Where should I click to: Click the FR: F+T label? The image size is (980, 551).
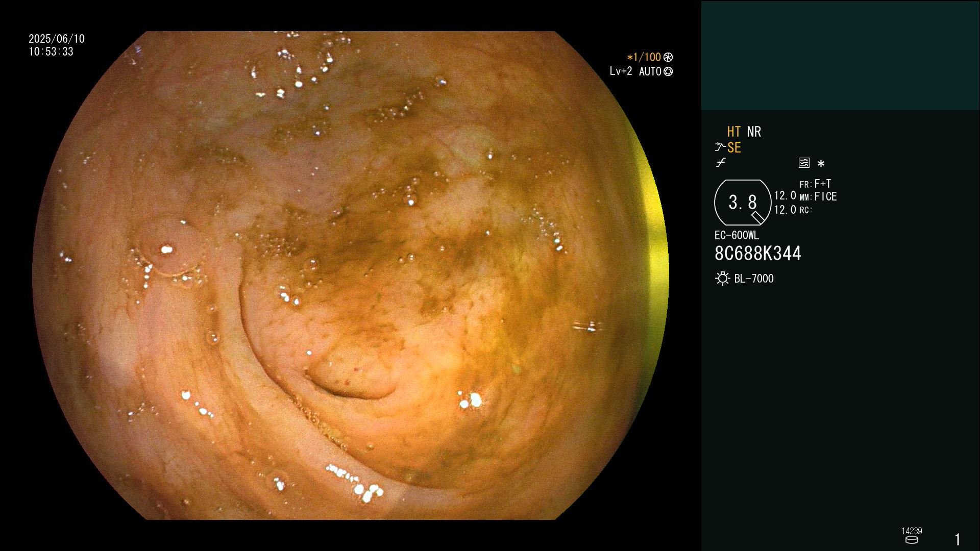tap(815, 184)
